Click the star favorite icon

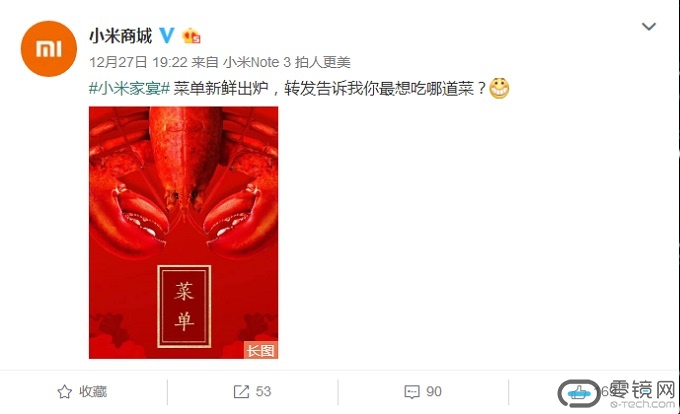[x=65, y=391]
